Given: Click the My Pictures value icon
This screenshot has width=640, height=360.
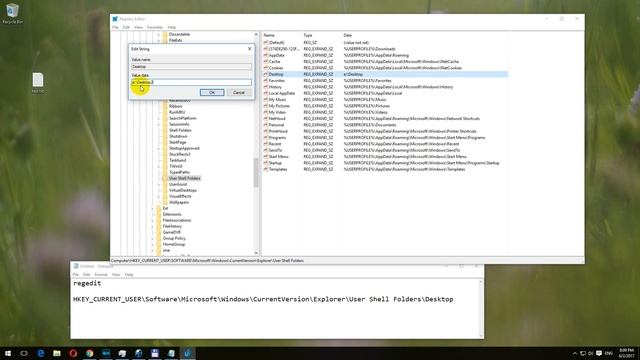Looking at the screenshot, I should click(266, 106).
